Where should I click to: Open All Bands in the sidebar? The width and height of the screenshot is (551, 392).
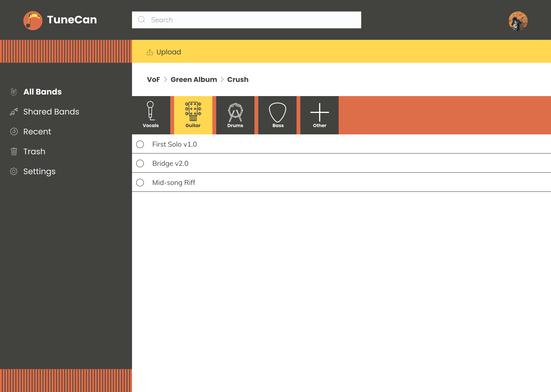pyautogui.click(x=42, y=92)
